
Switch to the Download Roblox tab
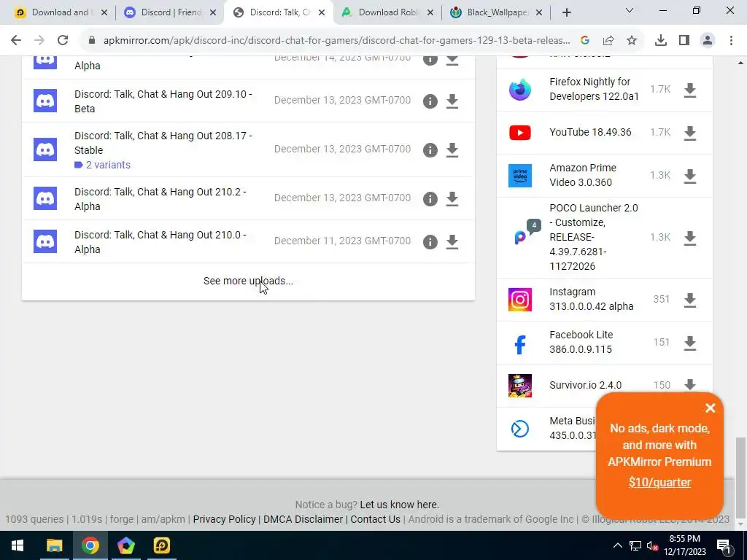[x=387, y=12]
